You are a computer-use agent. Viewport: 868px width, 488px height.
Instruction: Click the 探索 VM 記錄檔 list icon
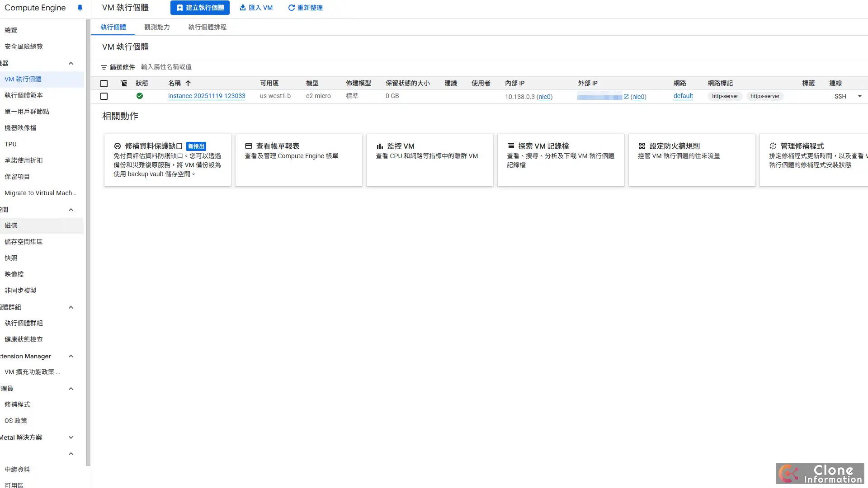click(511, 146)
